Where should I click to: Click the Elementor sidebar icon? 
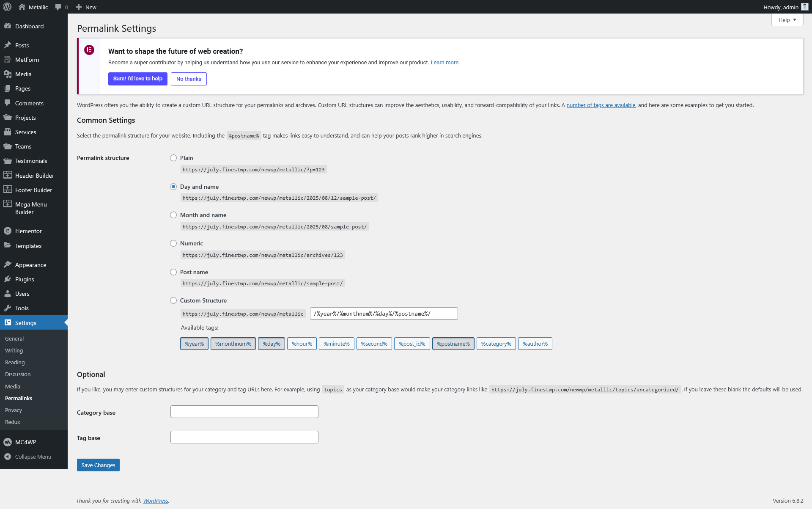(8, 231)
